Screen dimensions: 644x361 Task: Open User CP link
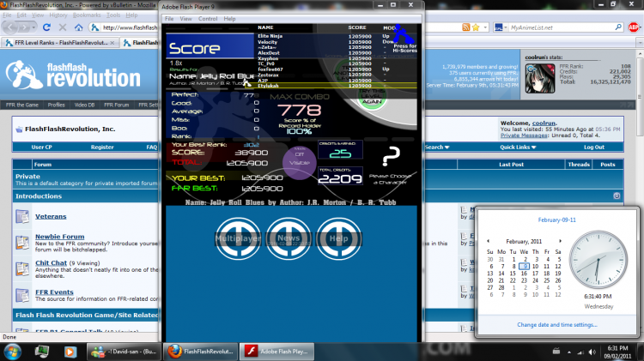point(41,147)
